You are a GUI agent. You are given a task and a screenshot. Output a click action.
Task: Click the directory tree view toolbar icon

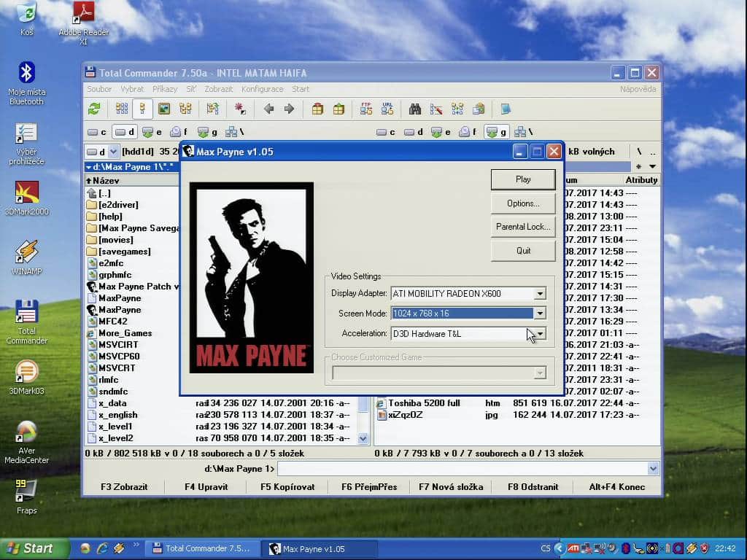[185, 109]
